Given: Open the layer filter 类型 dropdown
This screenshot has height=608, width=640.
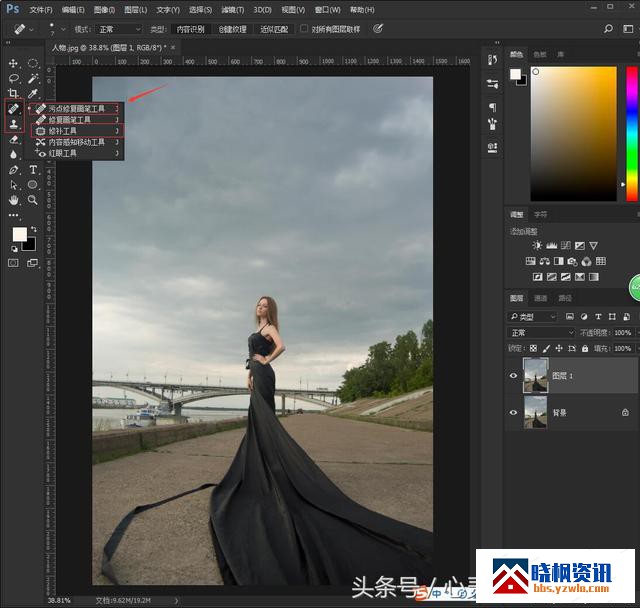Looking at the screenshot, I should tap(532, 317).
